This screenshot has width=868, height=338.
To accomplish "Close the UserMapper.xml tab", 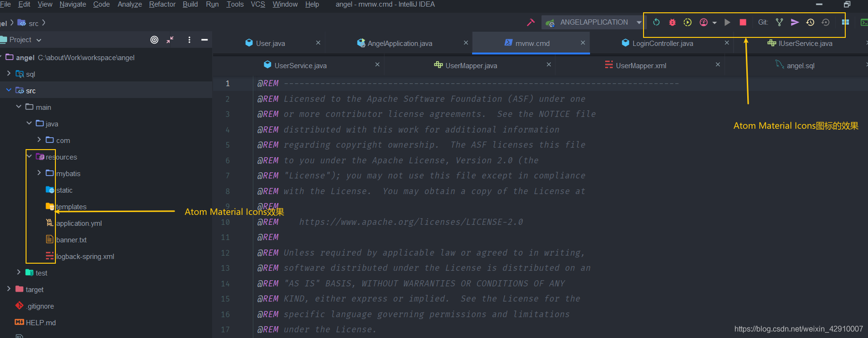I will [718, 64].
